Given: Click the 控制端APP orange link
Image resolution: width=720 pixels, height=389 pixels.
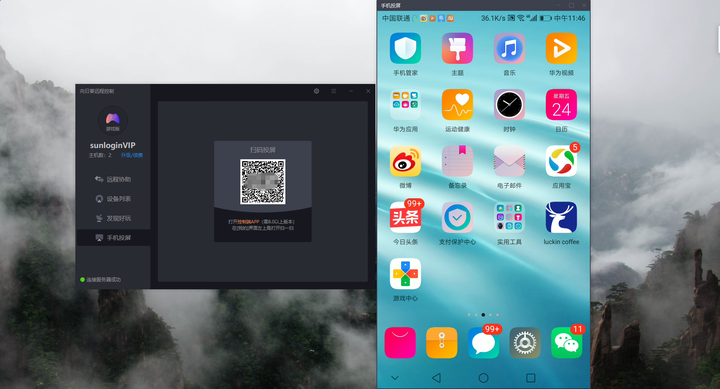Looking at the screenshot, I should [x=248, y=222].
